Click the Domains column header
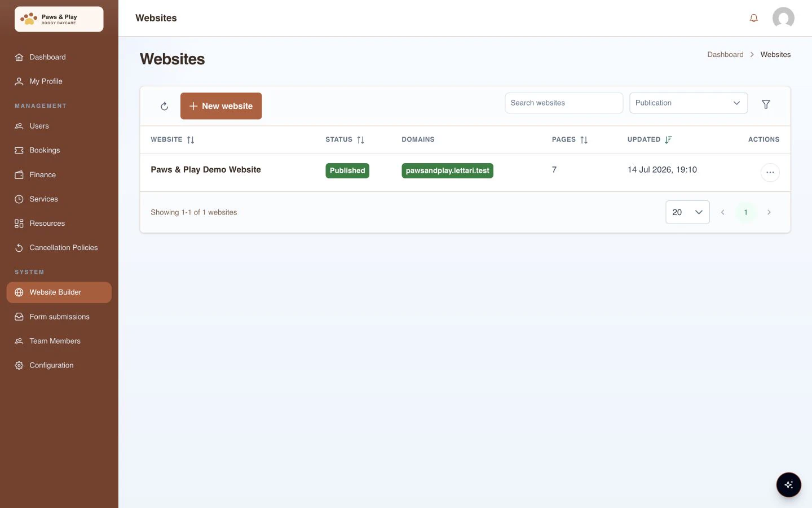 (418, 139)
